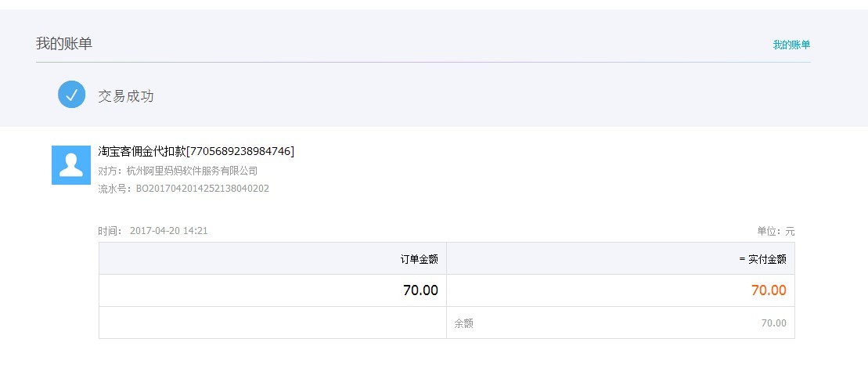
Task: Click the 单位：元 unit label
Action: tap(776, 232)
